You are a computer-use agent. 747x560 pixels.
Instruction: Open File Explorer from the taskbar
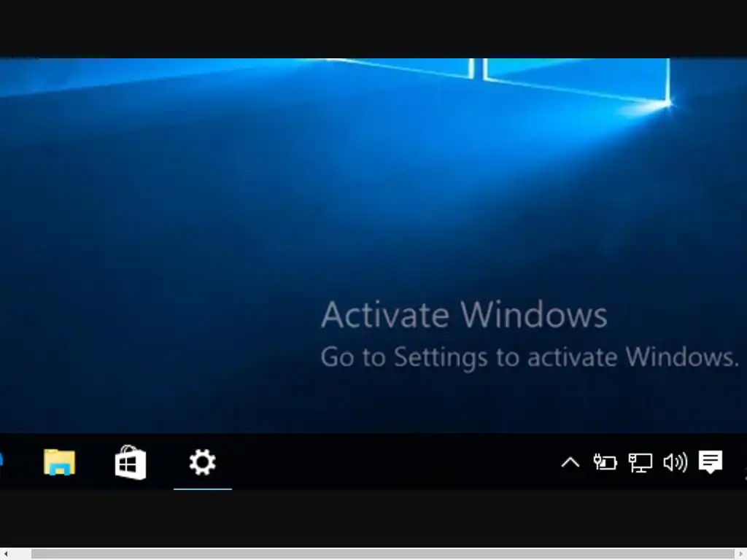click(59, 462)
